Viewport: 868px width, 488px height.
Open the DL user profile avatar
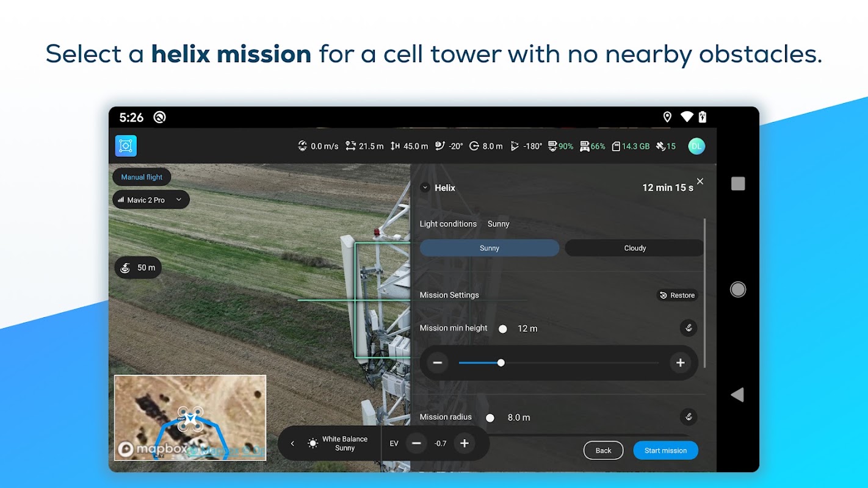pyautogui.click(x=696, y=146)
